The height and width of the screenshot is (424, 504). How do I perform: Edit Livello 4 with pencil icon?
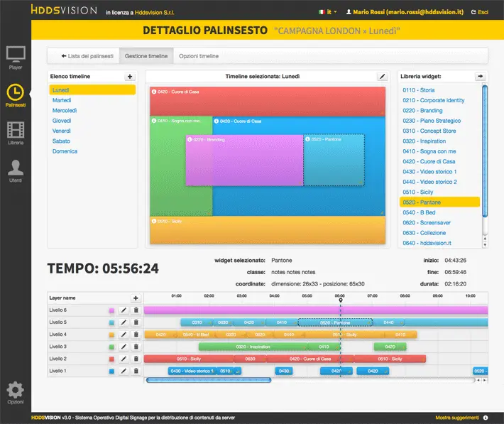pyautogui.click(x=124, y=335)
